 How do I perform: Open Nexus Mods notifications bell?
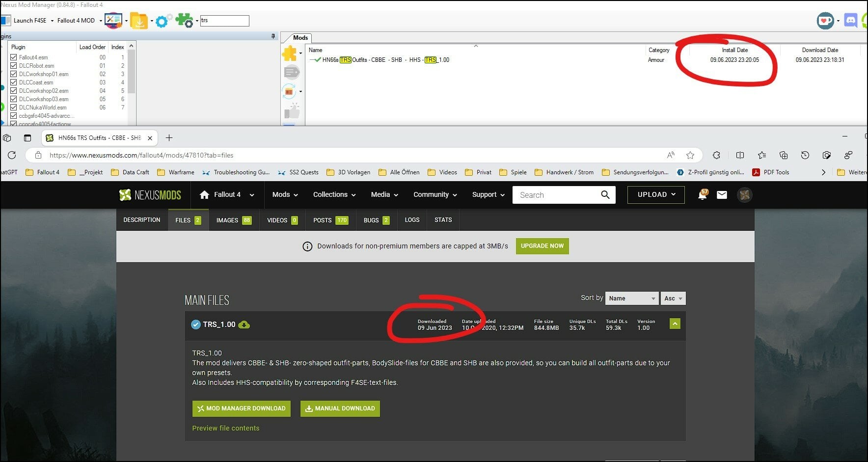tap(703, 195)
